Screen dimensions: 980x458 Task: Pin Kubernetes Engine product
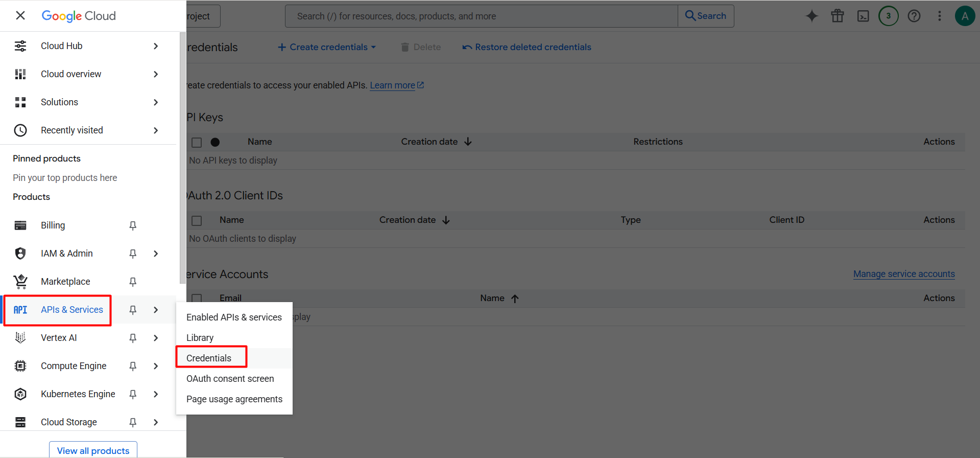pyautogui.click(x=133, y=394)
